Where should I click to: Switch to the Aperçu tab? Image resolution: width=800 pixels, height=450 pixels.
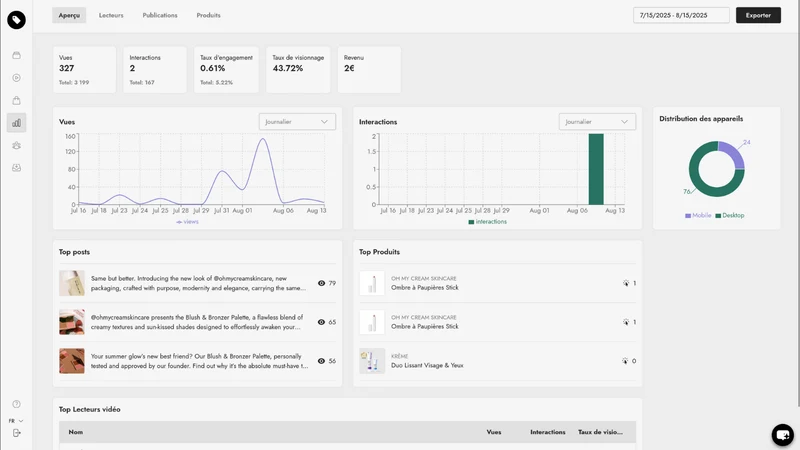[69, 15]
